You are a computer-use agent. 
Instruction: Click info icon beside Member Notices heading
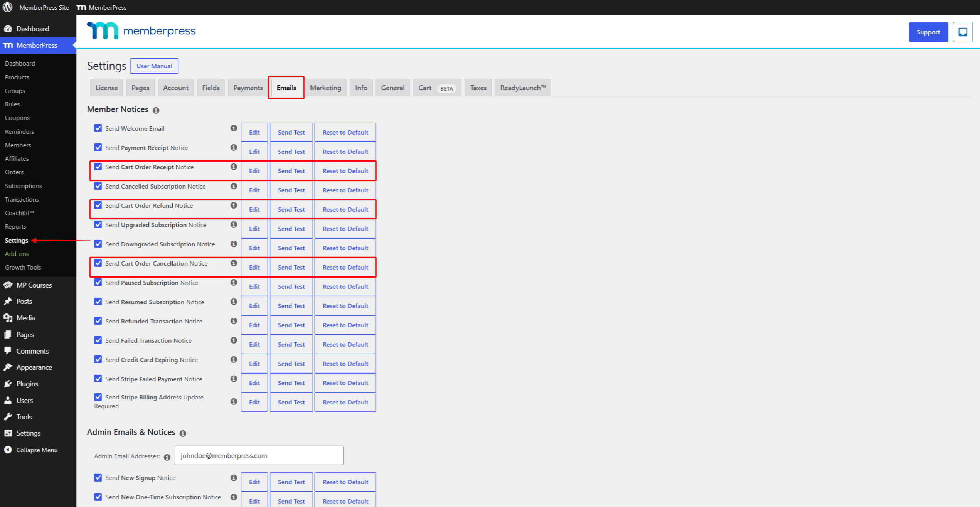(x=156, y=110)
